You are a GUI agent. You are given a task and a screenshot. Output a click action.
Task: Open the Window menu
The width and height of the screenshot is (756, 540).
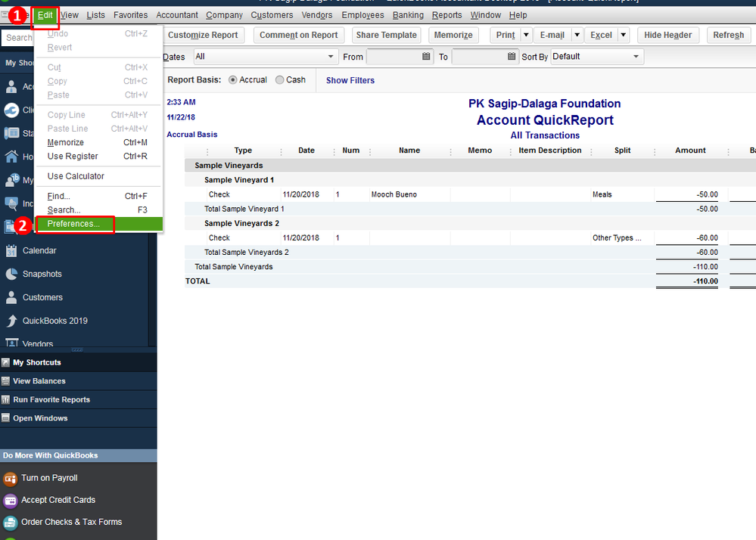[x=486, y=15]
